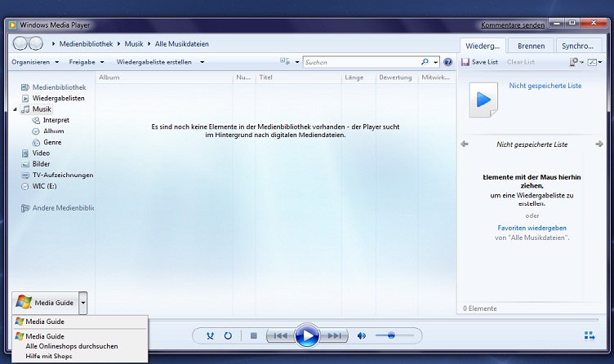Click Favoriten wiedergeben link
614x364 pixels.
(x=532, y=228)
